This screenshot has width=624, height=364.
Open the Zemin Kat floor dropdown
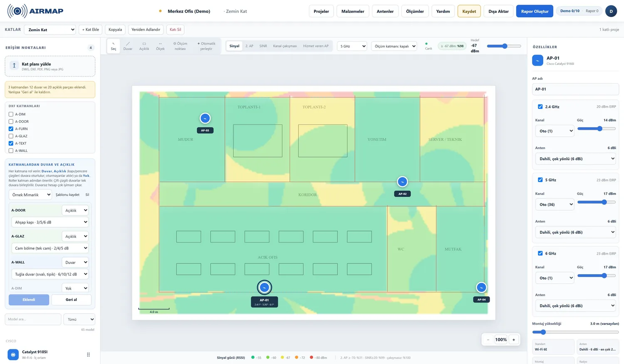[x=50, y=30]
